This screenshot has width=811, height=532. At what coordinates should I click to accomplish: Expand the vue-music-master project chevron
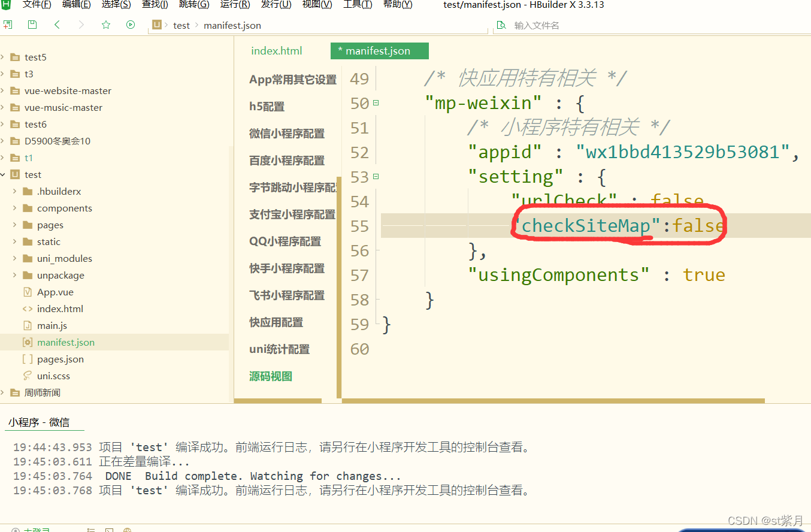[x=2, y=107]
